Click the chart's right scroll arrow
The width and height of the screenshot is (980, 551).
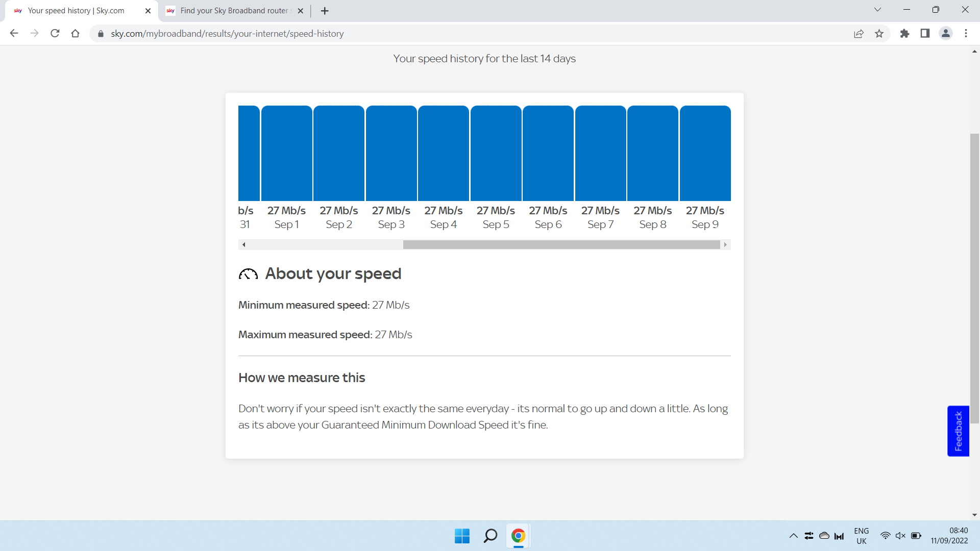[725, 245]
